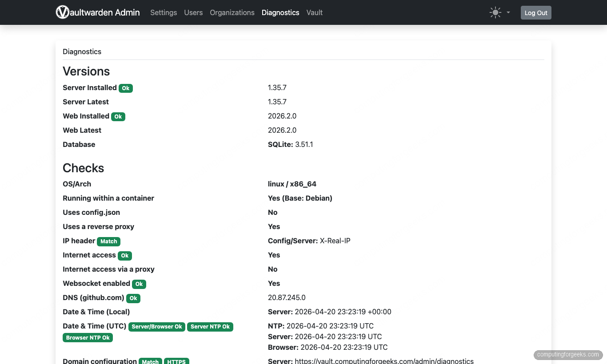This screenshot has height=364, width=607.
Task: Click the Ok badge beside Websocket enabled
Action: point(139,284)
